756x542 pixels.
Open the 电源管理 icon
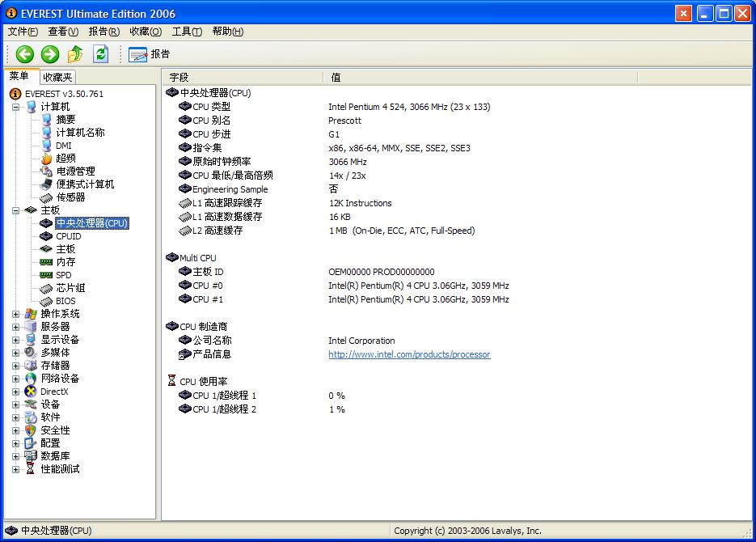coord(46,171)
